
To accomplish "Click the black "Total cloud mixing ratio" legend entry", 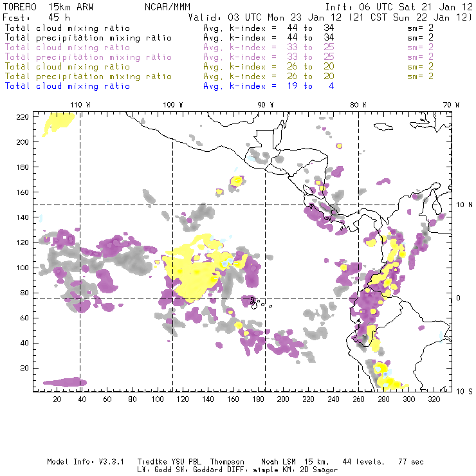I will tap(68, 28).
